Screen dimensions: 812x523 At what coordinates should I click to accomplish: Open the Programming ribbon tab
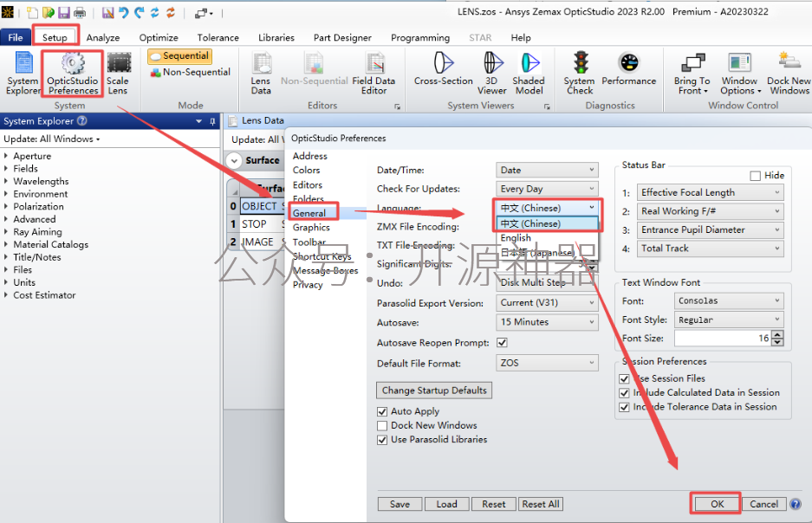click(x=420, y=37)
